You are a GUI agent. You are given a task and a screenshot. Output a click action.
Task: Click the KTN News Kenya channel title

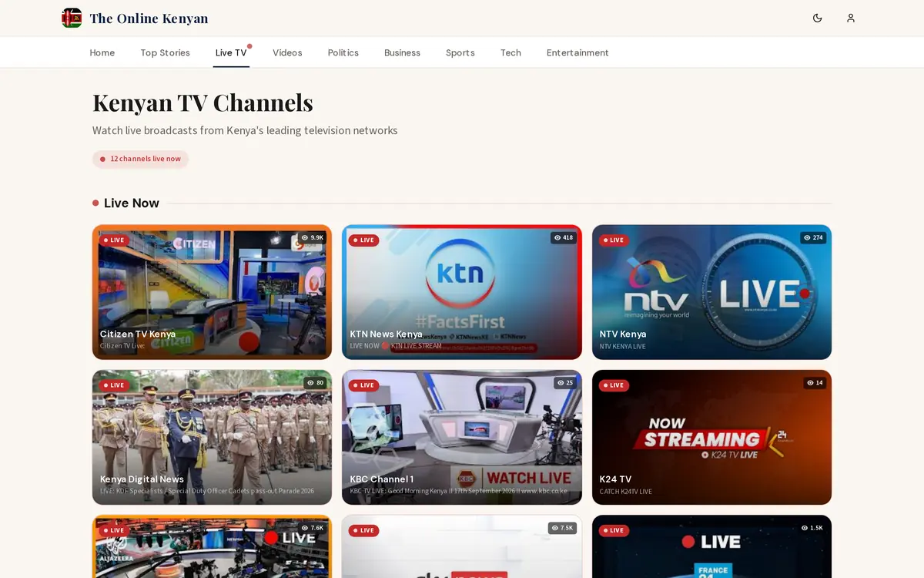[386, 334]
